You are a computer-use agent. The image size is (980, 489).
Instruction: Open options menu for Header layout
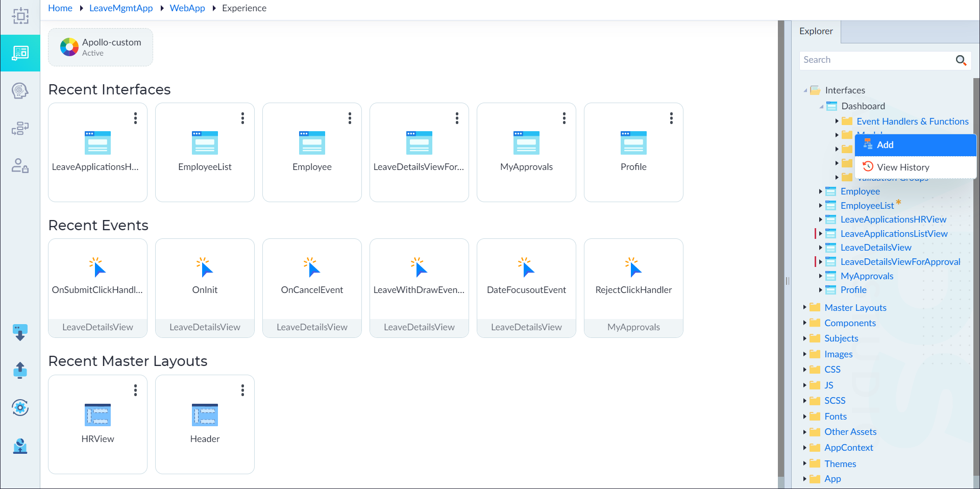pyautogui.click(x=242, y=390)
